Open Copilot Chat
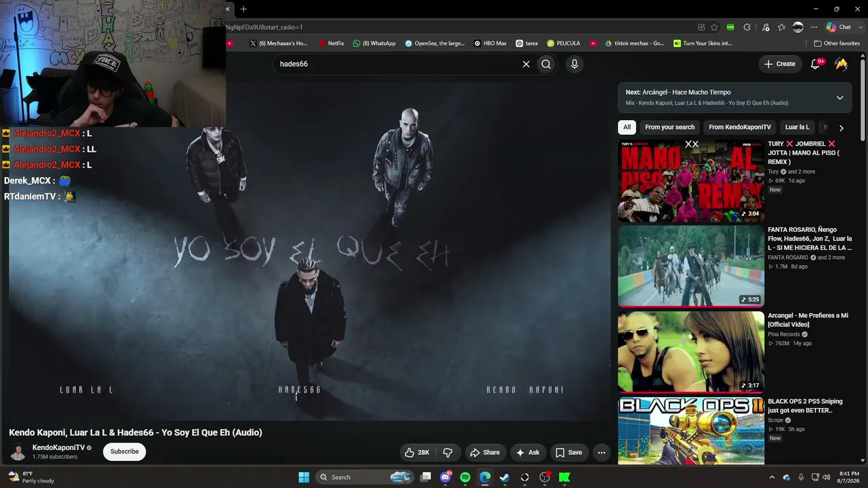Screen dimensions: 868x488 tap(839, 27)
